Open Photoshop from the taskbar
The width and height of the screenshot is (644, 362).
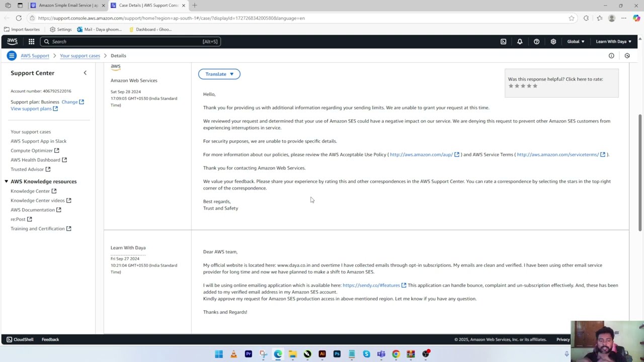[x=337, y=354]
